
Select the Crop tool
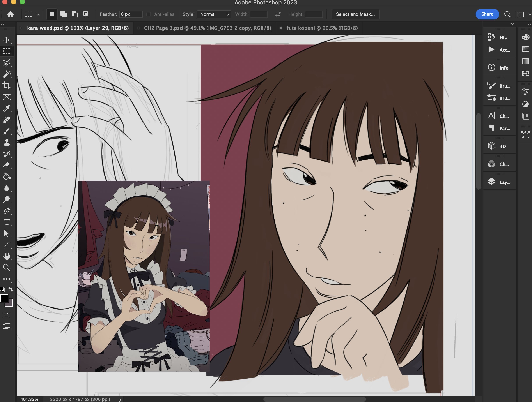coord(7,85)
